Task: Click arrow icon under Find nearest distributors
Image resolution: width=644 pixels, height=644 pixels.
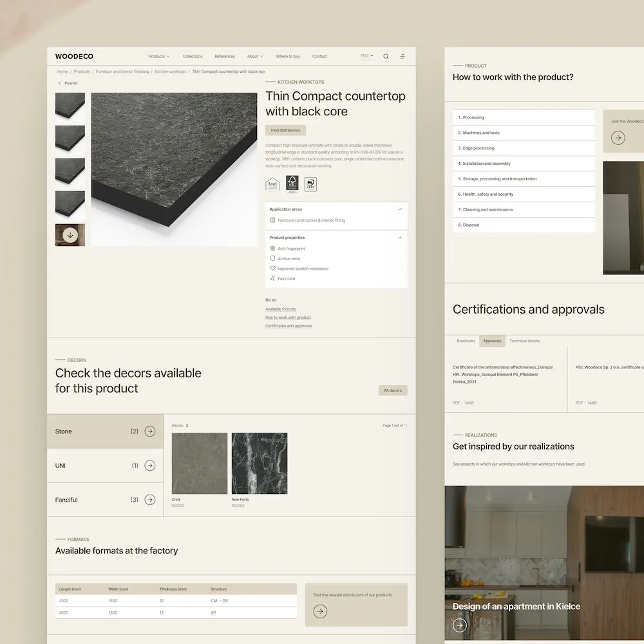Action: [x=320, y=611]
